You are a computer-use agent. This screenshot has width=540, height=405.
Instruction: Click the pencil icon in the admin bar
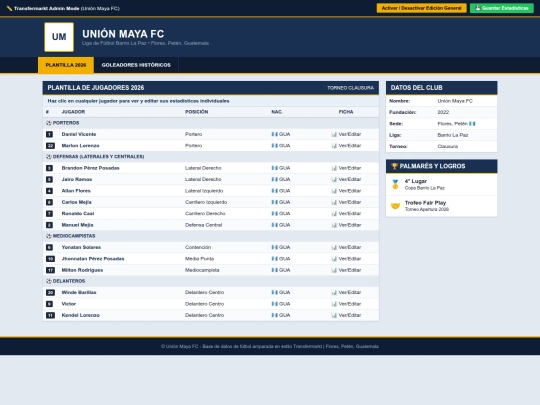pyautogui.click(x=9, y=8)
